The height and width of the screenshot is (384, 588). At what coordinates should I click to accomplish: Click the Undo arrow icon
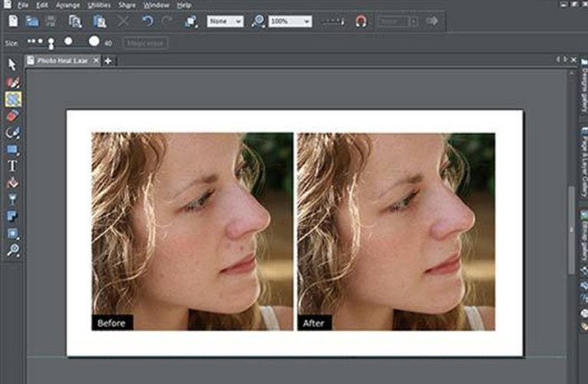point(147,22)
